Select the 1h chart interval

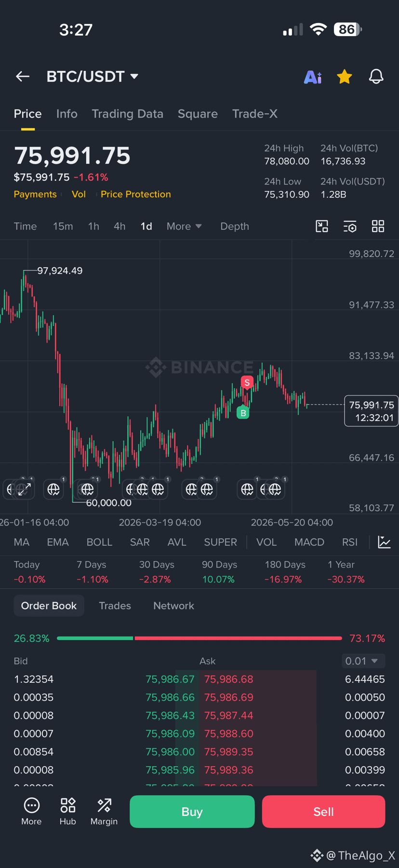click(x=93, y=226)
